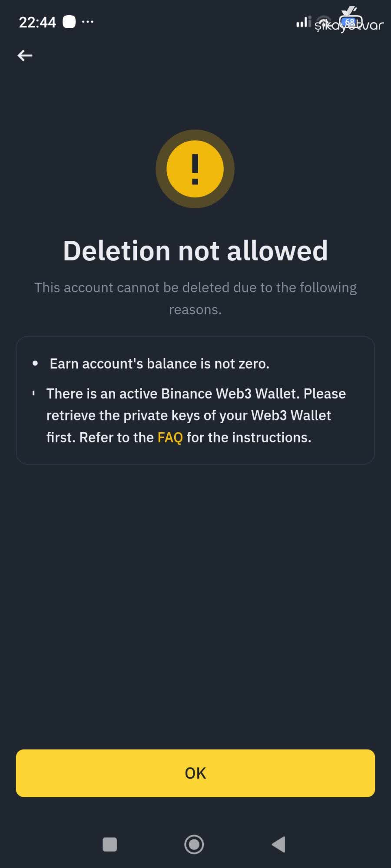This screenshot has width=391, height=868.
Task: Tap the back arrow at top left
Action: pos(25,56)
